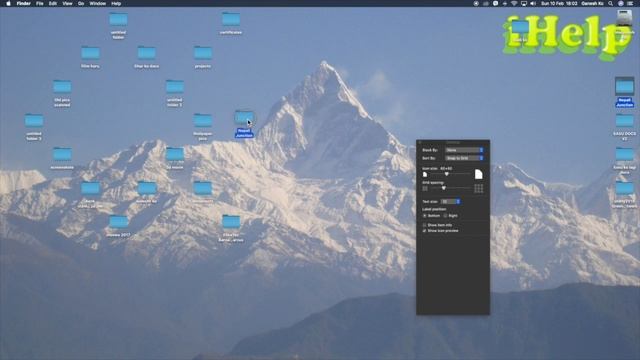Viewport: 640px width, 360px height.
Task: Select the projects folder
Action: (203, 57)
